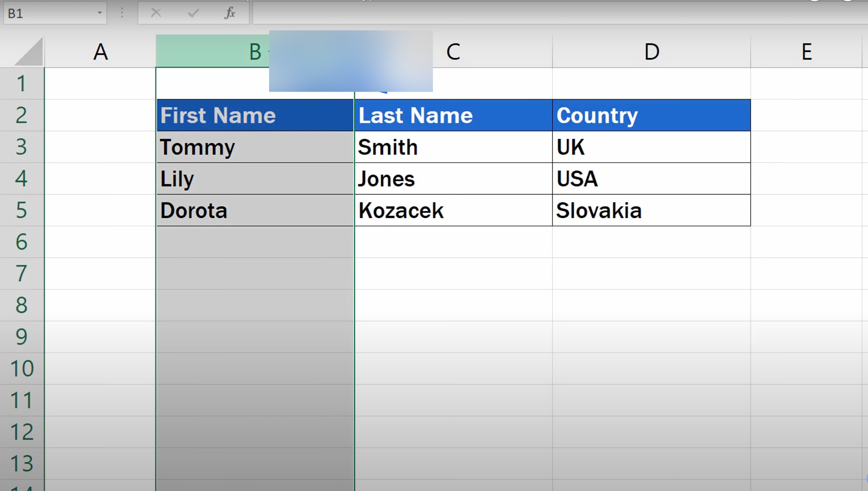Select row 7 by its row header

pyautogui.click(x=22, y=273)
